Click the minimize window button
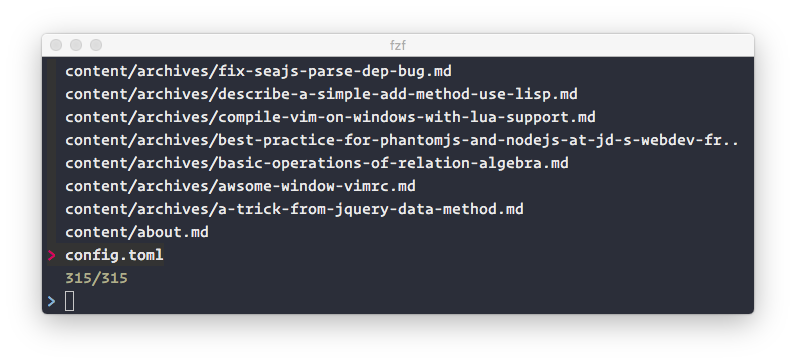Viewport: 796px width, 364px height. (76, 45)
